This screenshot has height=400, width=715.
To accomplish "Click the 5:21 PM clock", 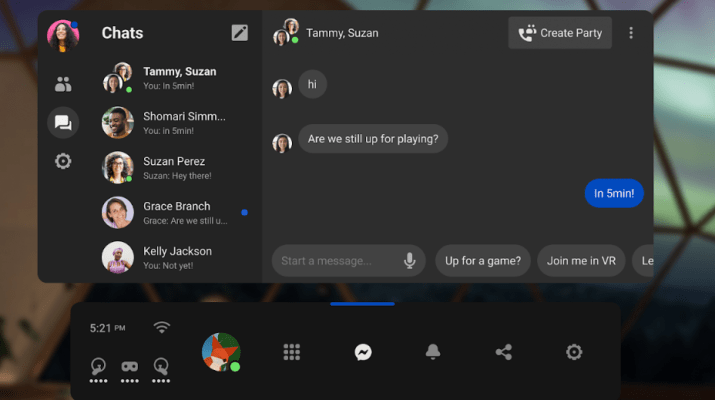I will pos(107,328).
